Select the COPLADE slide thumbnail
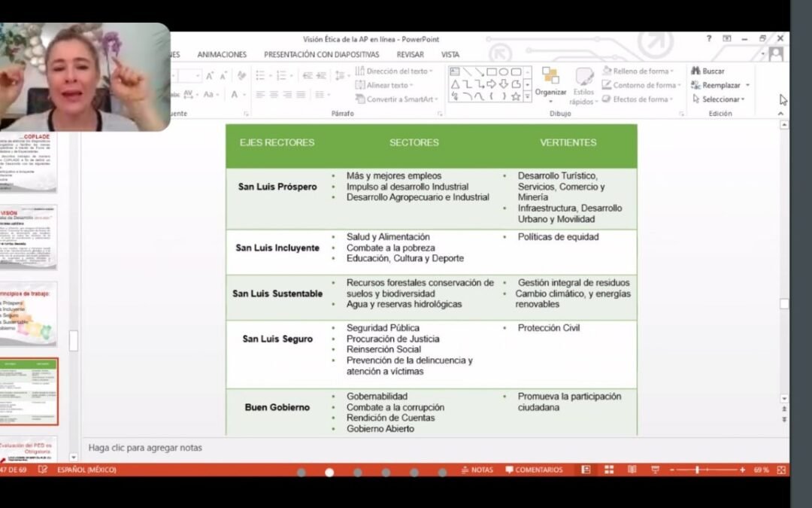Image resolution: width=812 pixels, height=508 pixels. pyautogui.click(x=29, y=163)
